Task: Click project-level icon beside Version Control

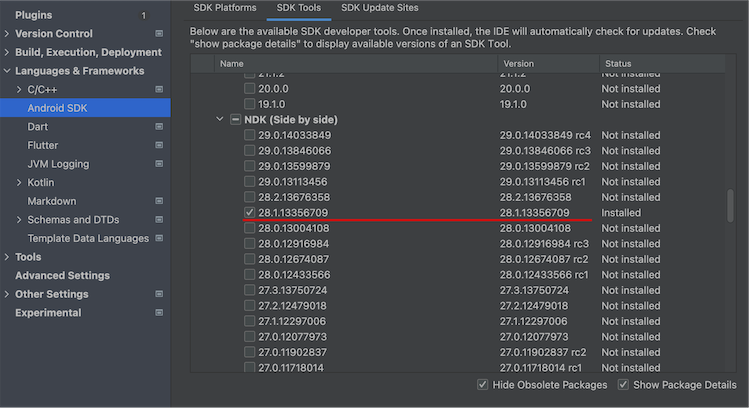Action: 159,34
